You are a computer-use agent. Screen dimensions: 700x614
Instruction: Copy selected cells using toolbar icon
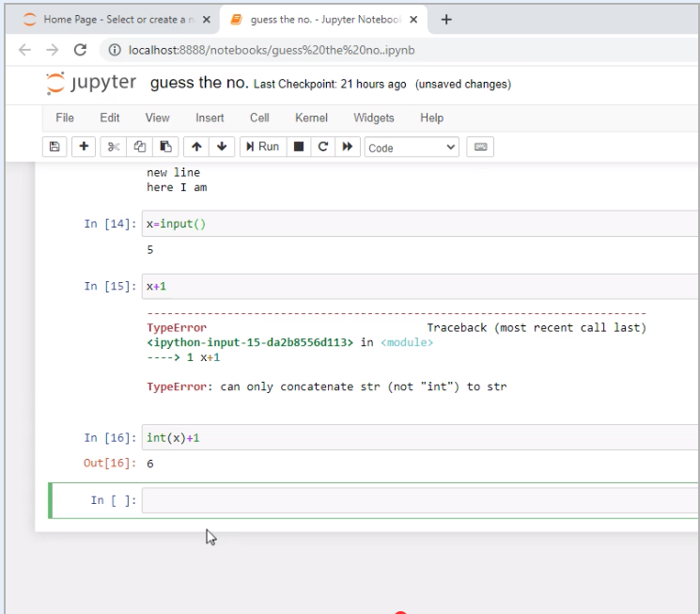point(140,147)
